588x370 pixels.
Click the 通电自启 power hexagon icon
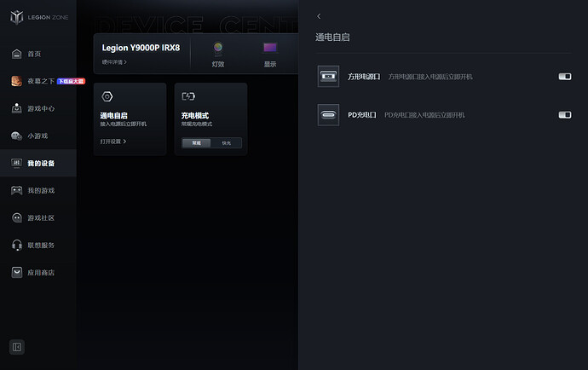pos(107,96)
